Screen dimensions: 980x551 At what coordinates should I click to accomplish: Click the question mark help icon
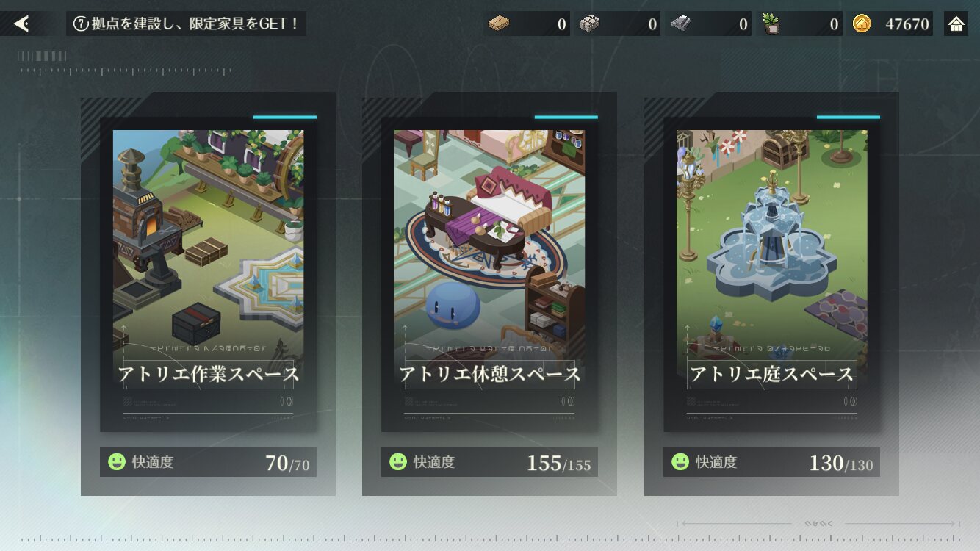81,24
